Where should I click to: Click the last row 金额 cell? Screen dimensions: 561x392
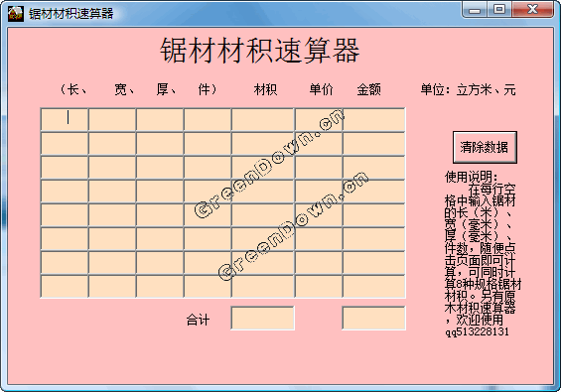click(x=374, y=287)
